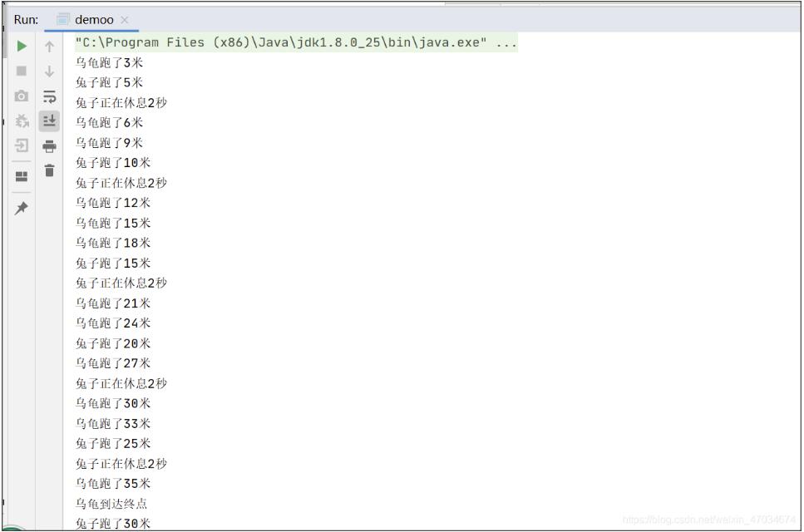The height and width of the screenshot is (532, 804).
Task: Click the line 乌龟跑了12米
Action: pyautogui.click(x=113, y=203)
